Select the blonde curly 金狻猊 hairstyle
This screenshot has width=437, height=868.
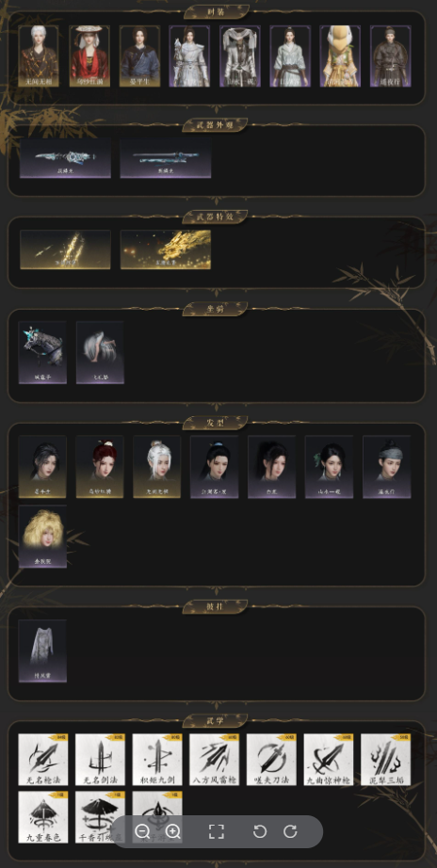click(x=42, y=536)
